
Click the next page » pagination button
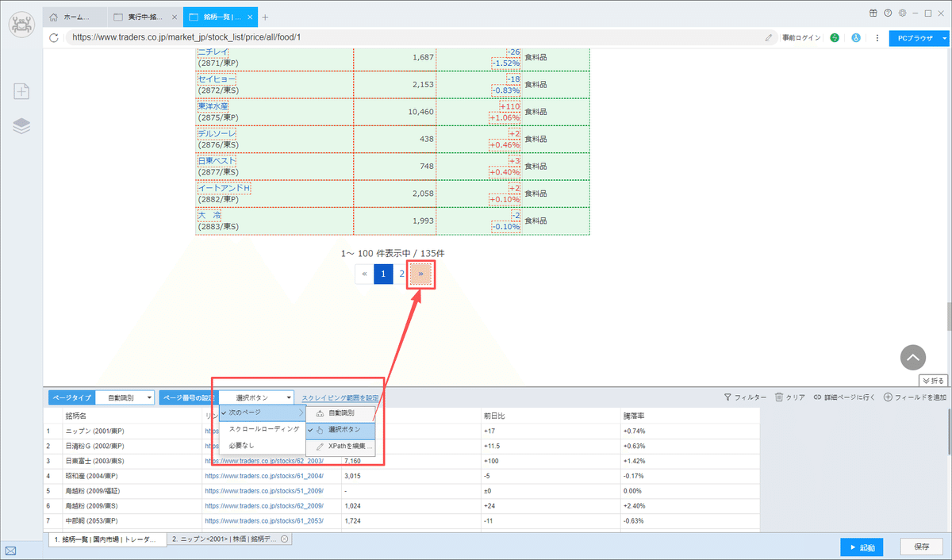(x=420, y=274)
